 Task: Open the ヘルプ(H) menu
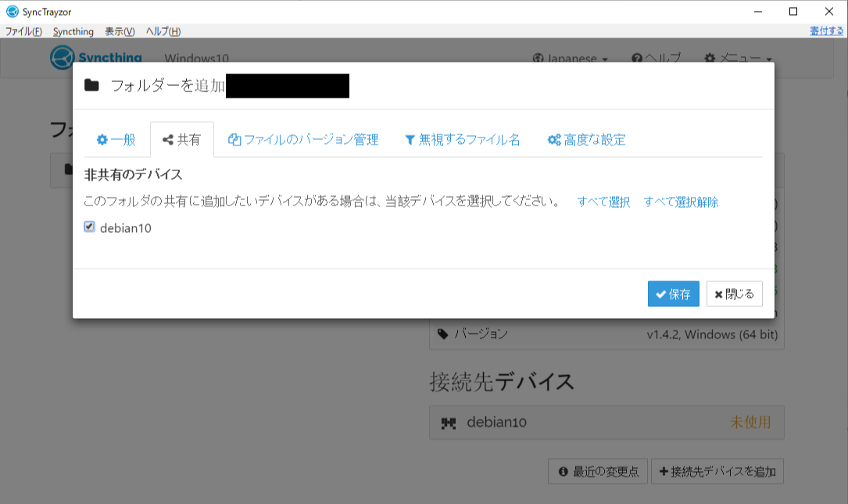point(163,31)
